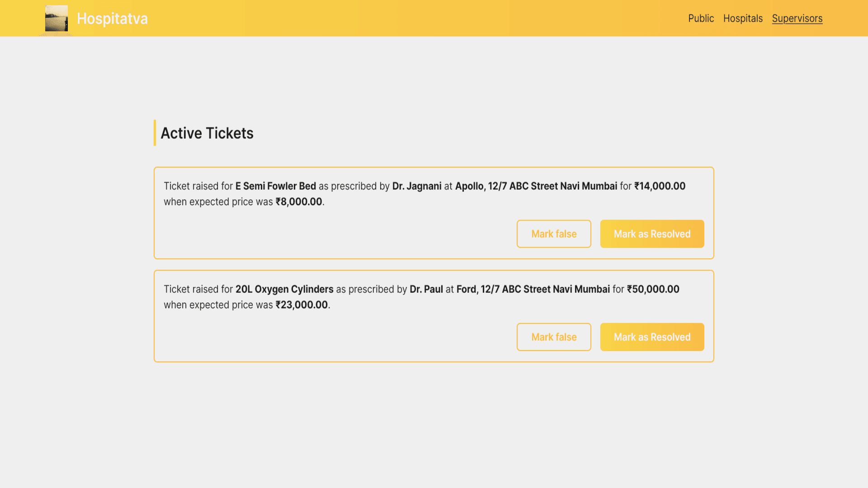Click the ₹14,000.00 charged price

[660, 186]
